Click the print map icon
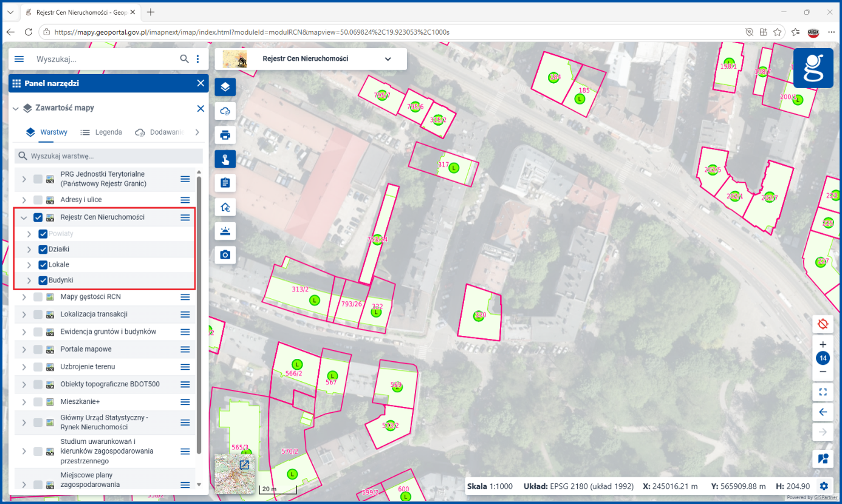 click(225, 135)
